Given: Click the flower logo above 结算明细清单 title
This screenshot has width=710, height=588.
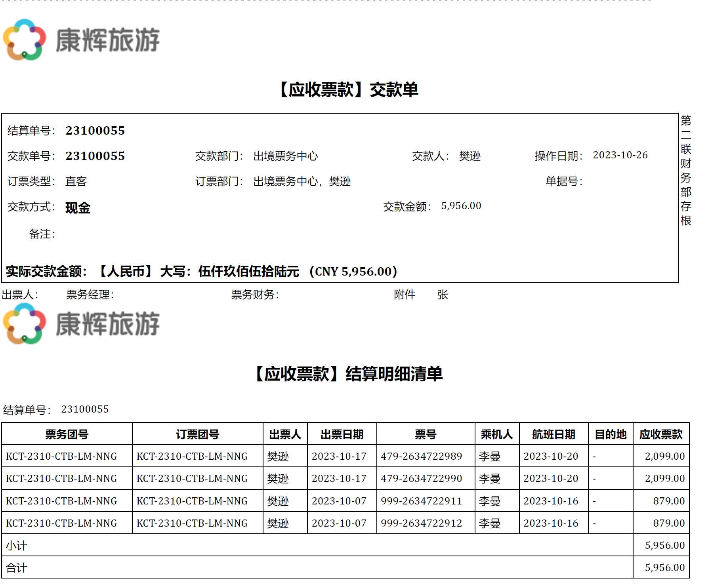Looking at the screenshot, I should (x=24, y=323).
